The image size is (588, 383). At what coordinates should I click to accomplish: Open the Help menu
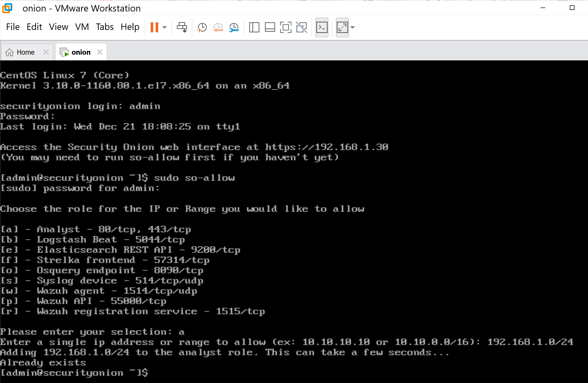tap(130, 27)
